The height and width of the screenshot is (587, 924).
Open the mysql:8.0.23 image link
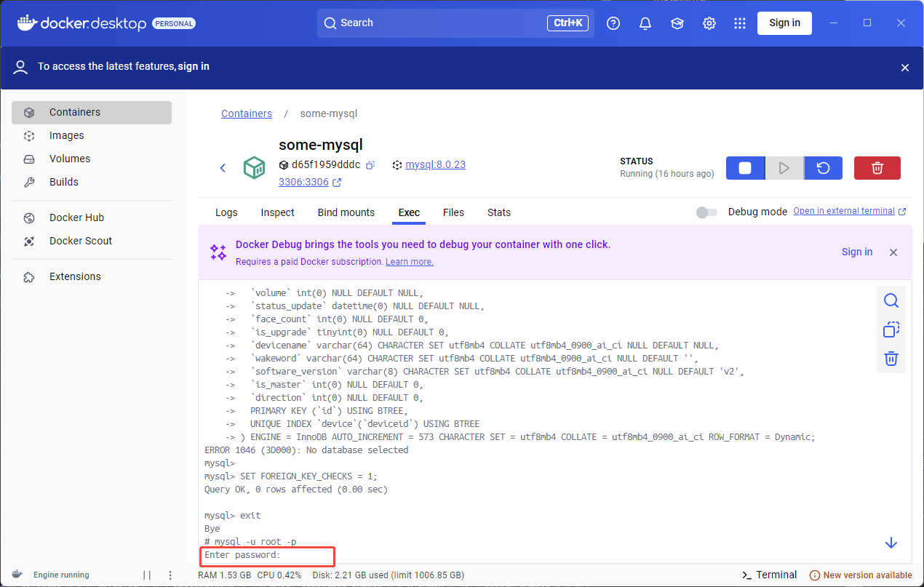[x=435, y=165]
